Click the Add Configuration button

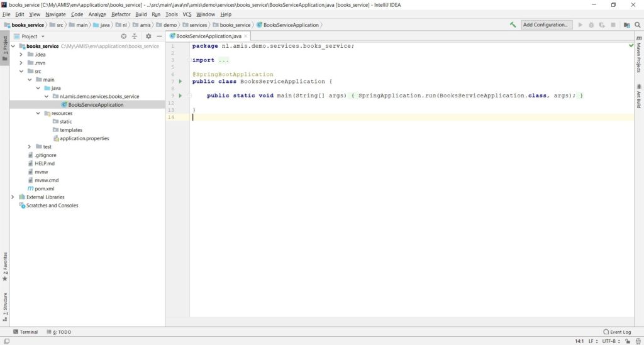pyautogui.click(x=547, y=25)
